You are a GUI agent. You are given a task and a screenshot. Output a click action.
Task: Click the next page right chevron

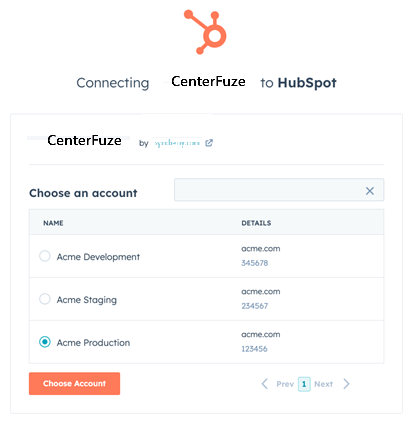point(346,384)
